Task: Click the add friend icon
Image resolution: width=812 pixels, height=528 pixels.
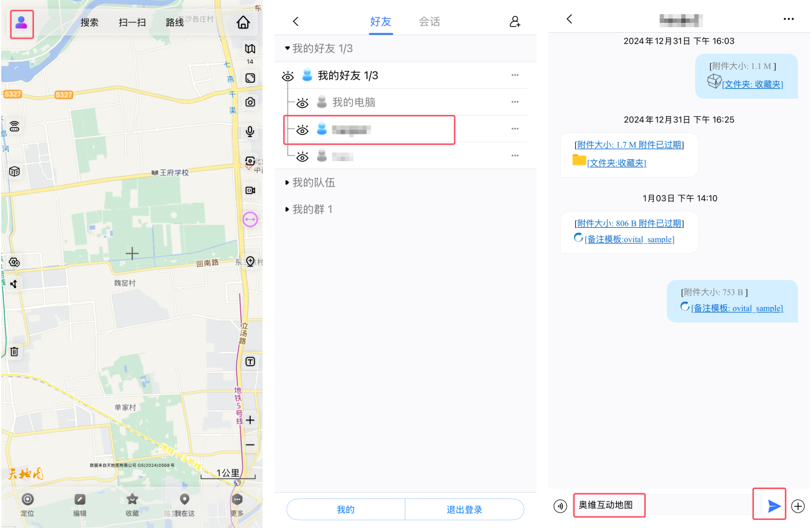Action: [x=515, y=21]
